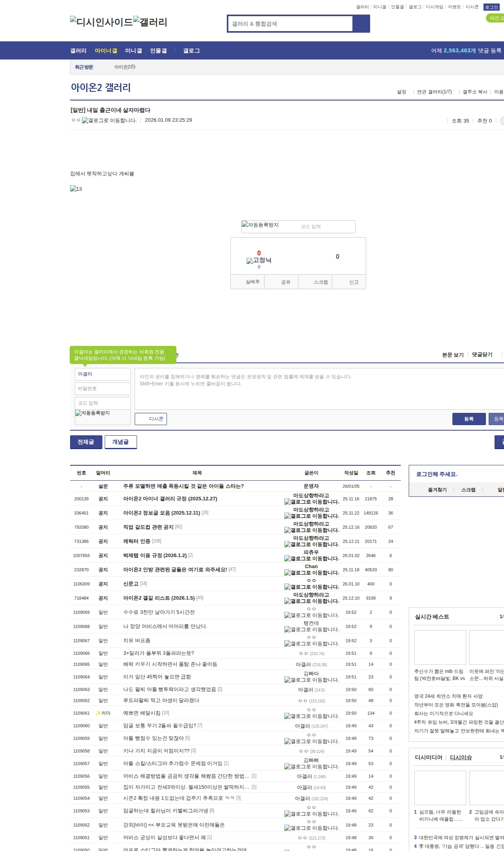This screenshot has width=504, height=851.
Task: Copy the gallery address with 갤주소 복사
Action: coord(475,92)
